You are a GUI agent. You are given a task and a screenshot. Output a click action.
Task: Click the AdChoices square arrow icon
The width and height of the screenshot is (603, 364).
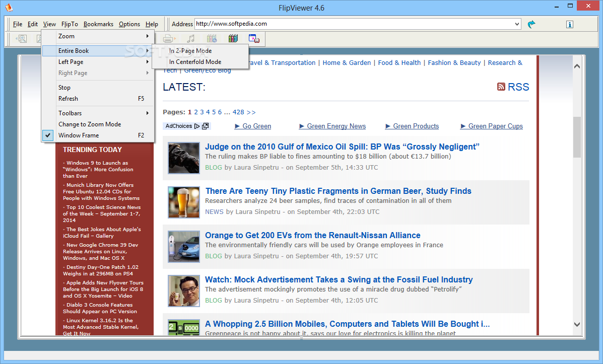[206, 126]
